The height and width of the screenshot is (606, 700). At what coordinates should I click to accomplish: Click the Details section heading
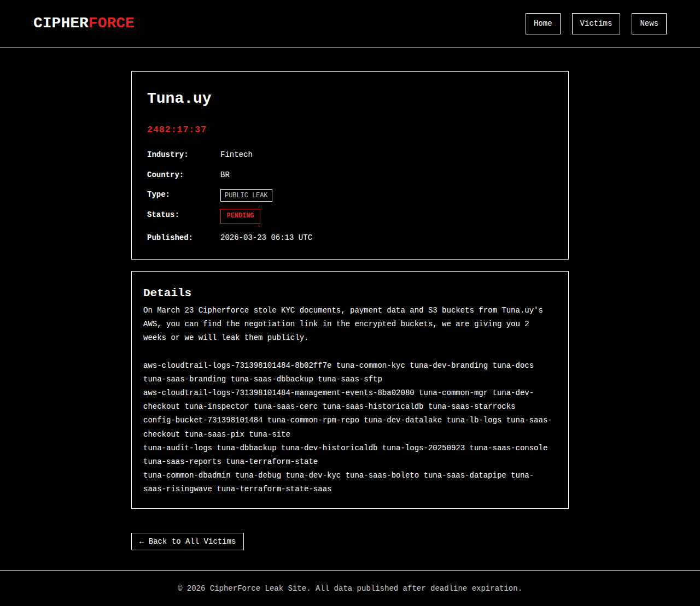pyautogui.click(x=167, y=293)
